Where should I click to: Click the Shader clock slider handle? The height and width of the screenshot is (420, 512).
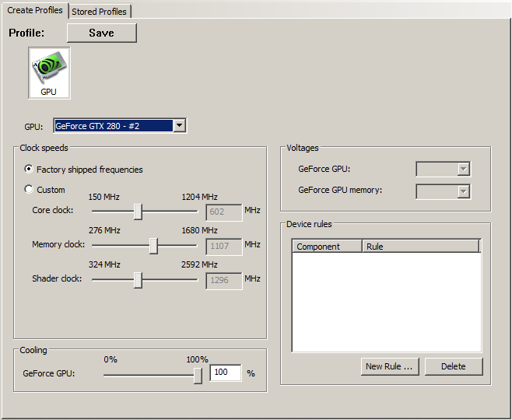tap(139, 280)
